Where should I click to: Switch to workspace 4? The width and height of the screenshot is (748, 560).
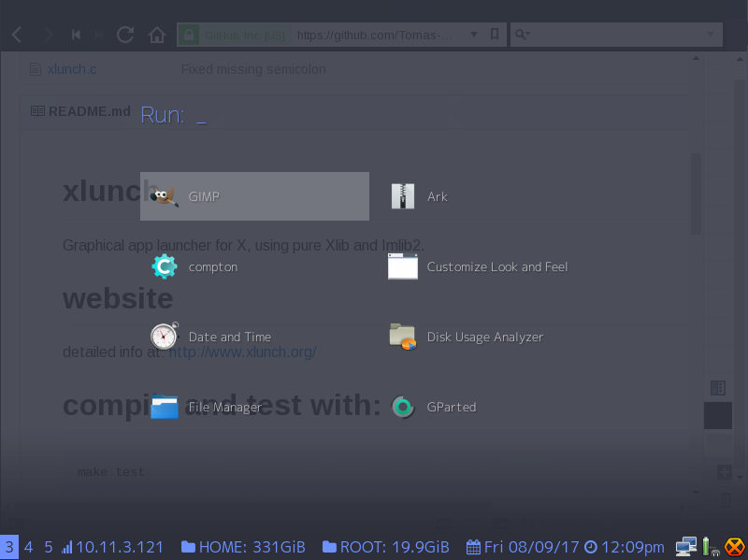(29, 547)
